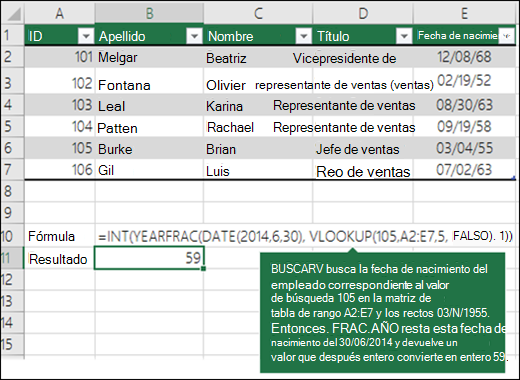Select column A header

click(60, 14)
